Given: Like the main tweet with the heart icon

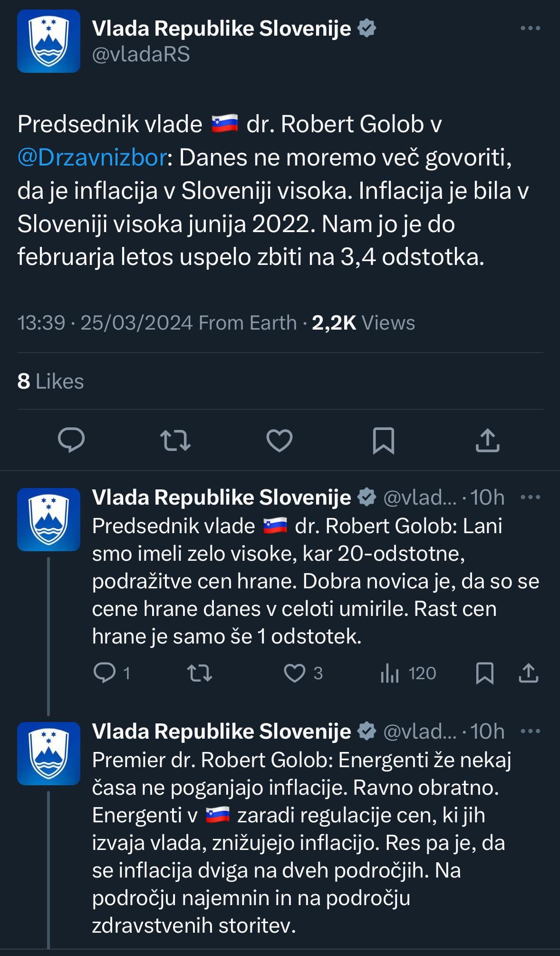Looking at the screenshot, I should click(279, 440).
